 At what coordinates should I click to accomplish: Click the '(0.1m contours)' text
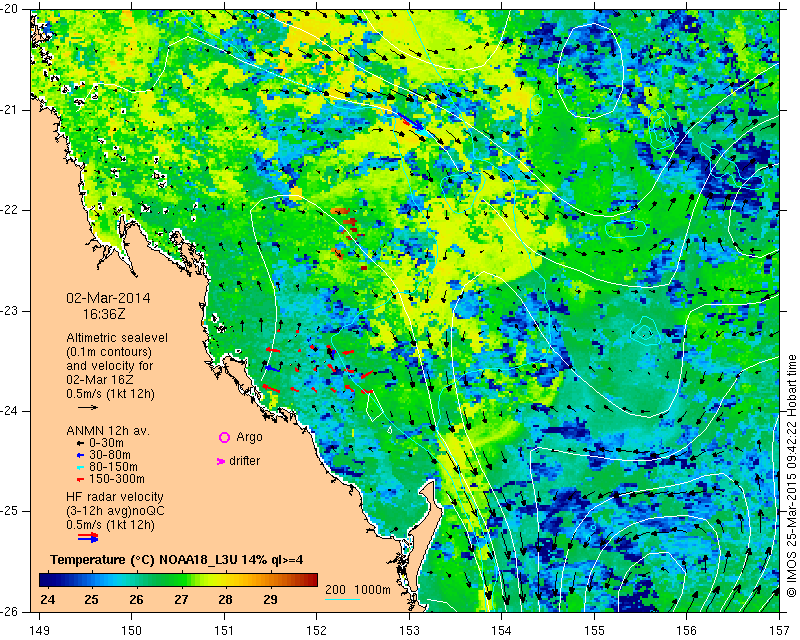109,352
